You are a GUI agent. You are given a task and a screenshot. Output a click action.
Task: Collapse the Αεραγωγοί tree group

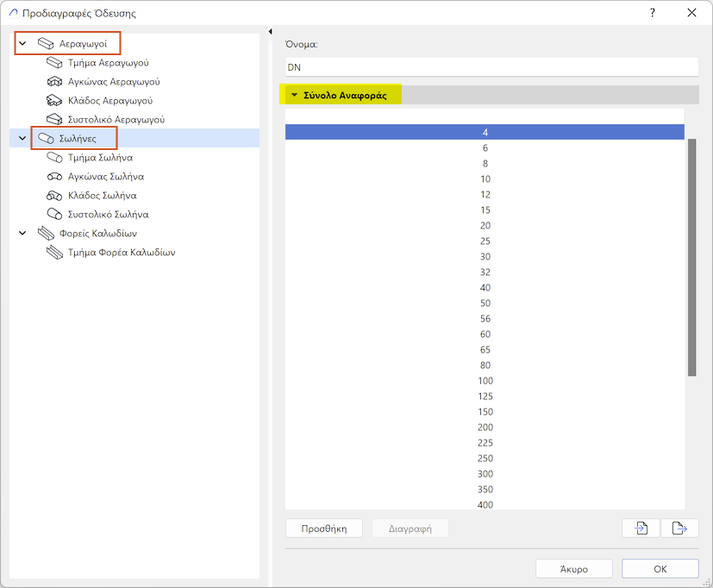pos(22,44)
